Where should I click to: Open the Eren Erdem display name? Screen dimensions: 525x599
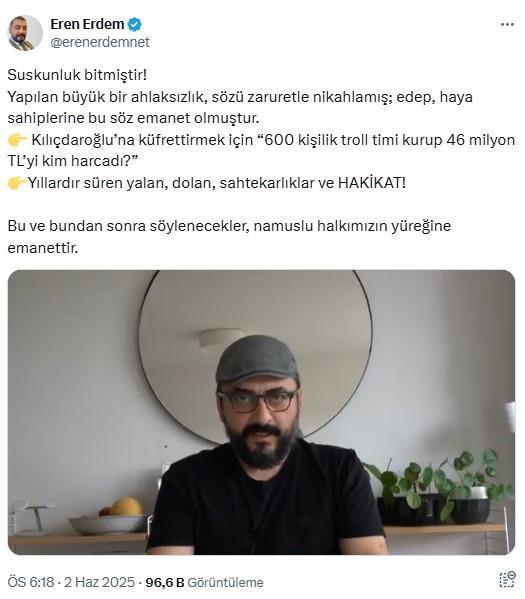pyautogui.click(x=87, y=24)
